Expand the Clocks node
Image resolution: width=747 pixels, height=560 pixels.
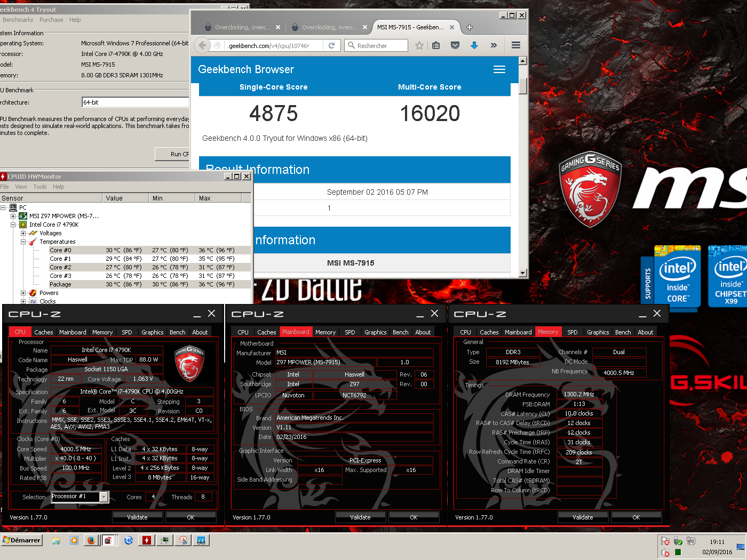(x=23, y=301)
